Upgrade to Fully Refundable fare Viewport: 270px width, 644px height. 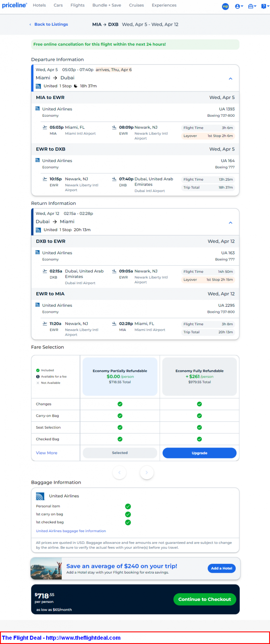tap(199, 453)
